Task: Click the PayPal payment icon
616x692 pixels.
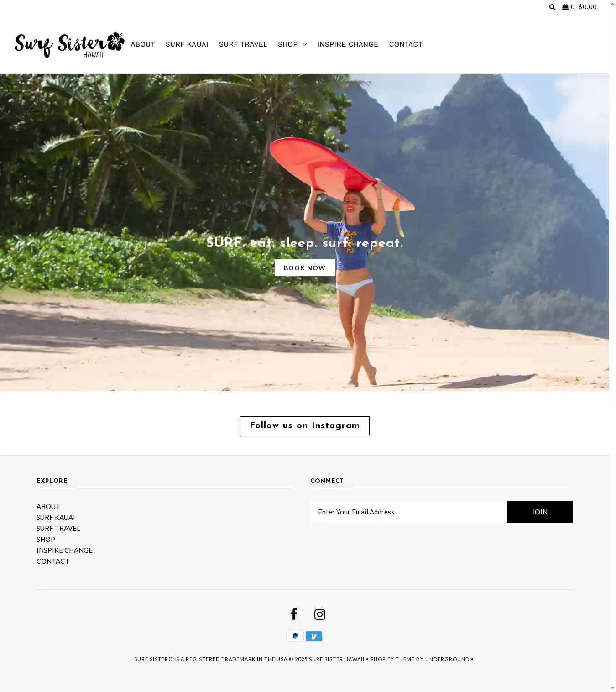Action: (x=295, y=636)
